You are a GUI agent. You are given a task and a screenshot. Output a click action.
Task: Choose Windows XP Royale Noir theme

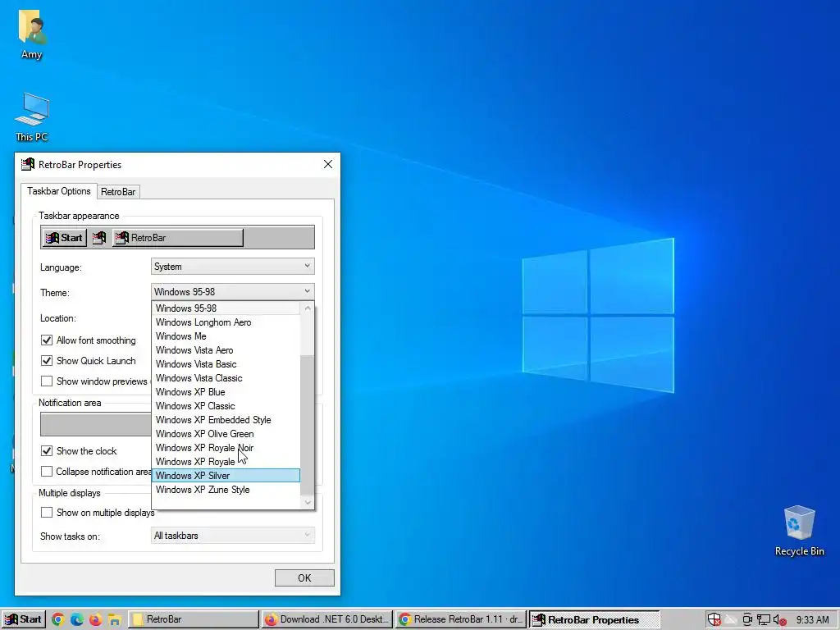pyautogui.click(x=226, y=447)
